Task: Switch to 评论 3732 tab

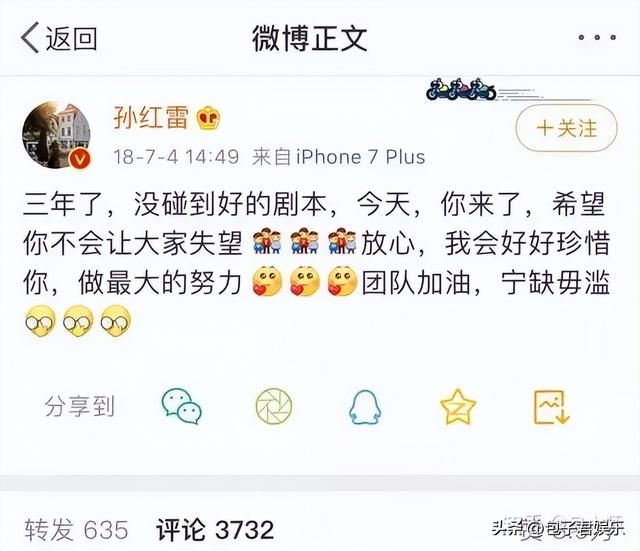Action: (215, 529)
